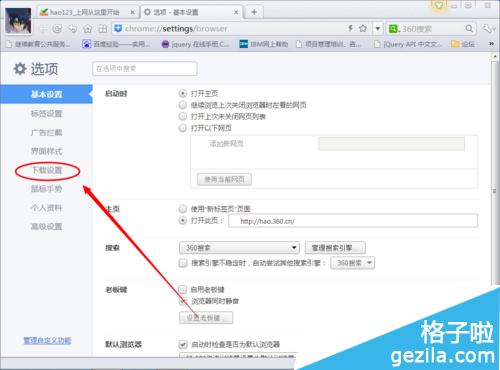Click the skin icon in title bar
Viewport: 500px width, 370px height.
pyautogui.click(x=439, y=6)
